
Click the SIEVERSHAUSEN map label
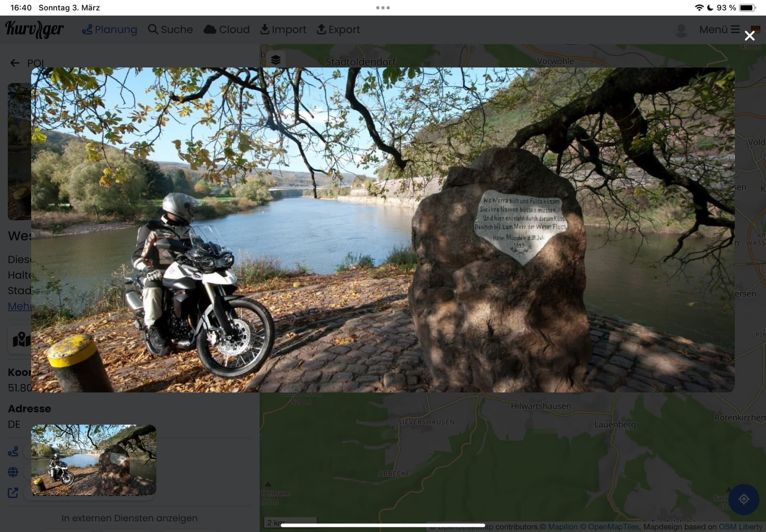(x=426, y=422)
